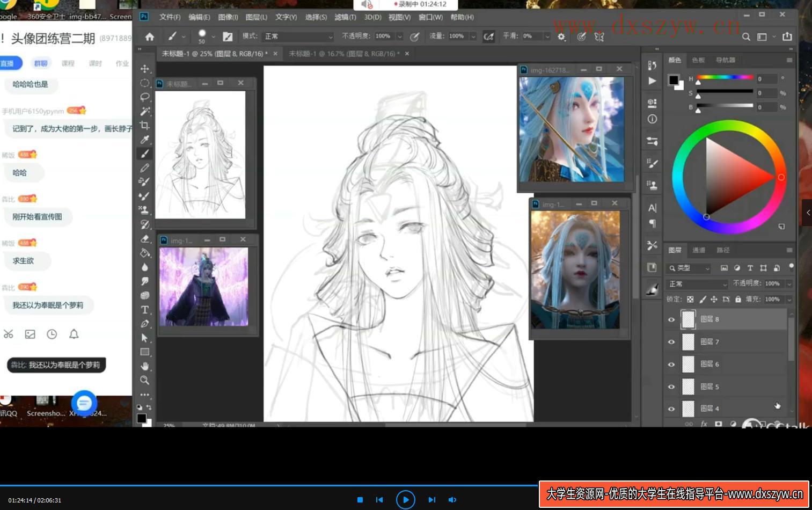
Task: Switch to the 色板 tab
Action: (698, 60)
